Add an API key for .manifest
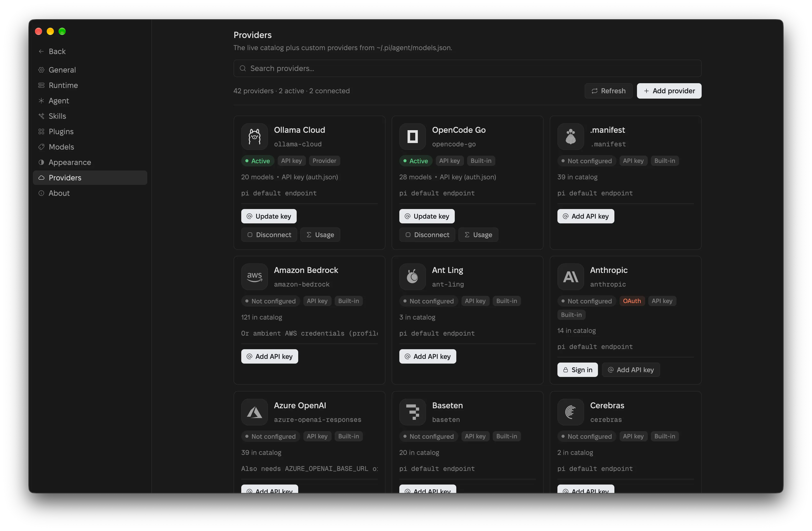The height and width of the screenshot is (531, 812). tap(586, 216)
